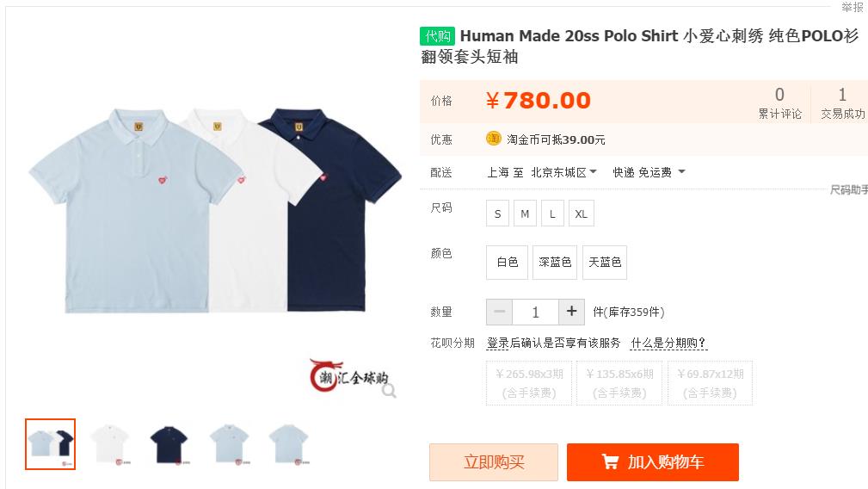Expand the 快递 免运费 shipping dropdown
Viewport: 868px width, 489px height.
click(649, 172)
